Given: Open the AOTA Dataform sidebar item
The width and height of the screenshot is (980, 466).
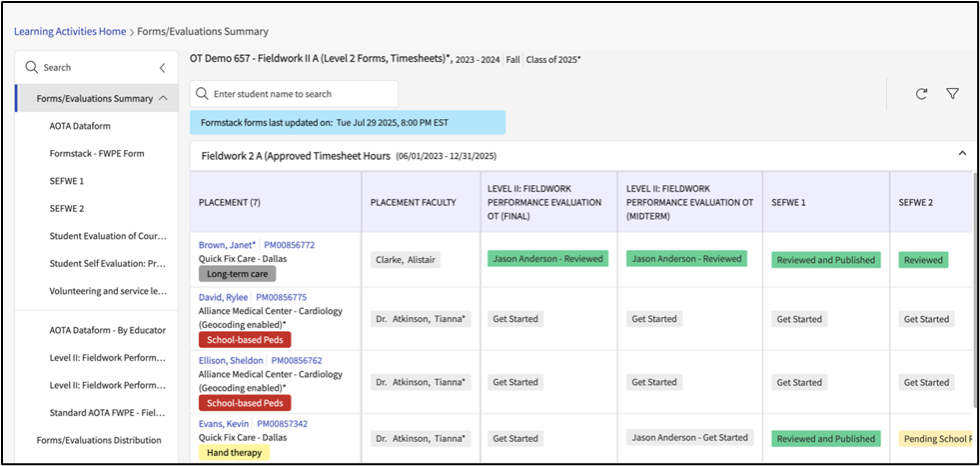Looking at the screenshot, I should pos(80,126).
